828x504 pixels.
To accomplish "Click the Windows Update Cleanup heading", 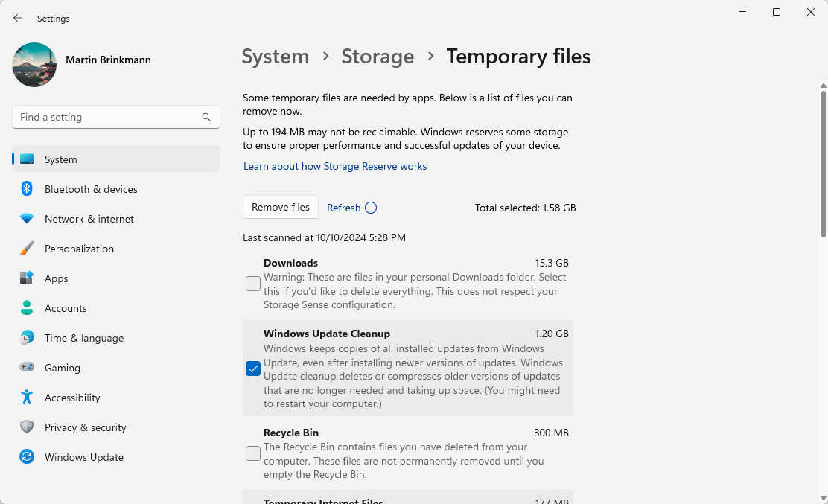I will point(327,334).
